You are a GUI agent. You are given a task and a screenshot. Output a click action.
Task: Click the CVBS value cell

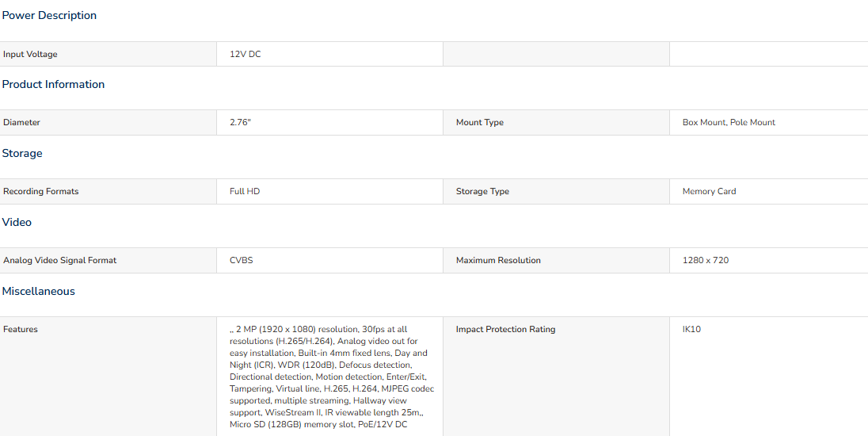click(x=330, y=260)
